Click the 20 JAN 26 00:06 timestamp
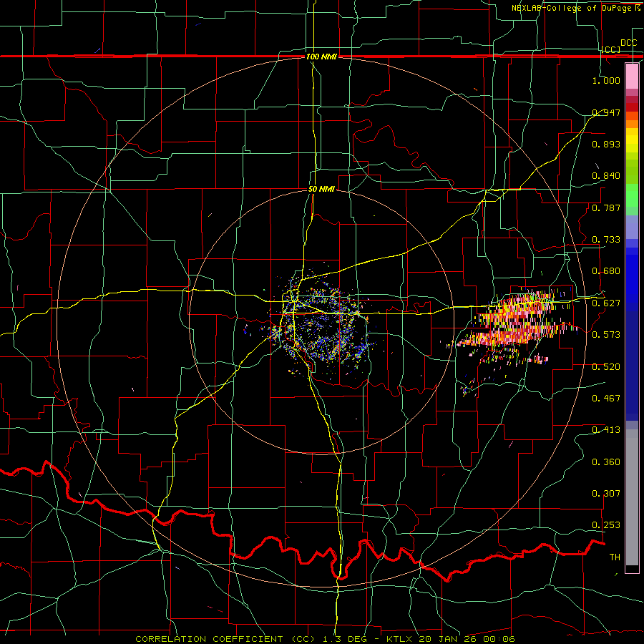This screenshot has width=644, height=644. point(467,639)
